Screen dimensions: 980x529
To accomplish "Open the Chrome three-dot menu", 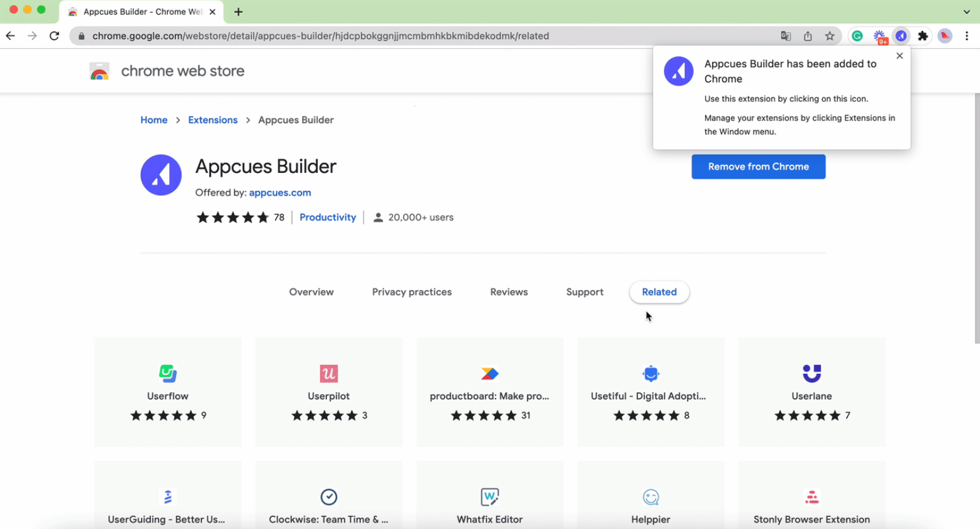I will 967,36.
